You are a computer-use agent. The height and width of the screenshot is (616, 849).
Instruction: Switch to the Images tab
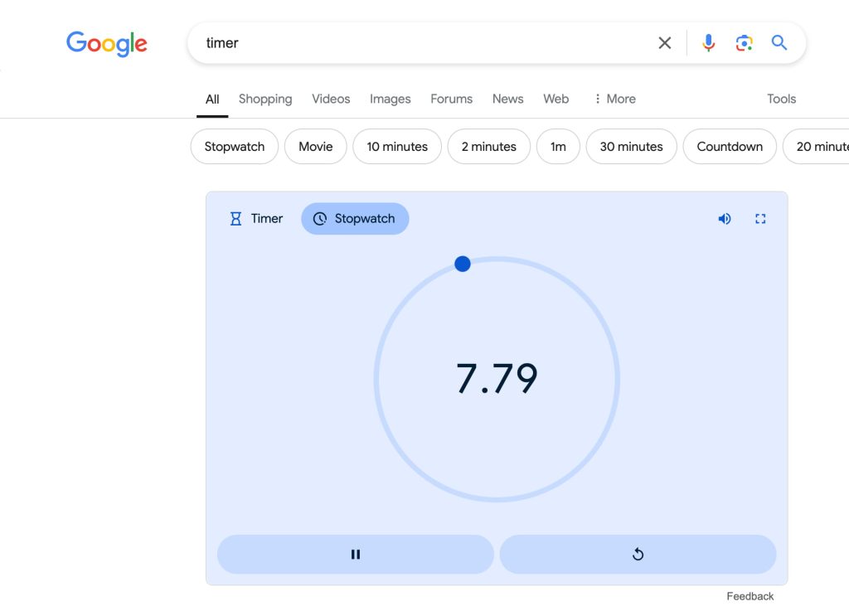[x=390, y=99]
